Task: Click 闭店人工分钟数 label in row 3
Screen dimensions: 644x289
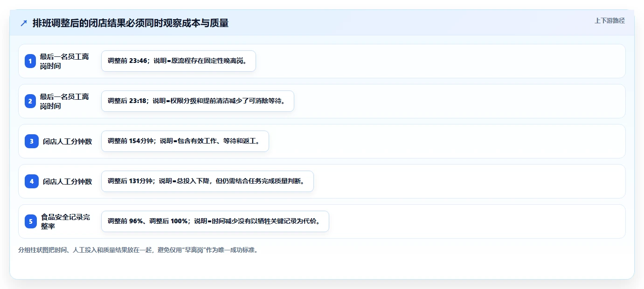Action: [x=68, y=141]
